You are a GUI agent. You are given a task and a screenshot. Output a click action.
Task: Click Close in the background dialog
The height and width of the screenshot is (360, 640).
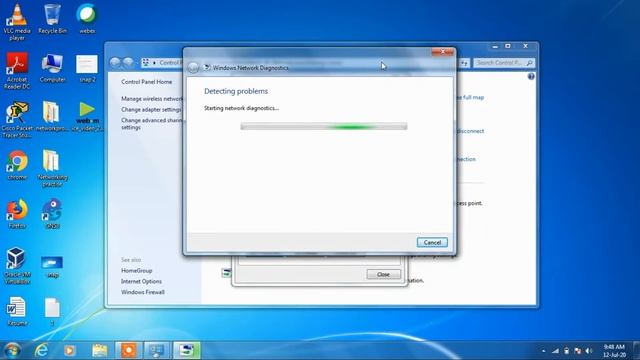383,274
